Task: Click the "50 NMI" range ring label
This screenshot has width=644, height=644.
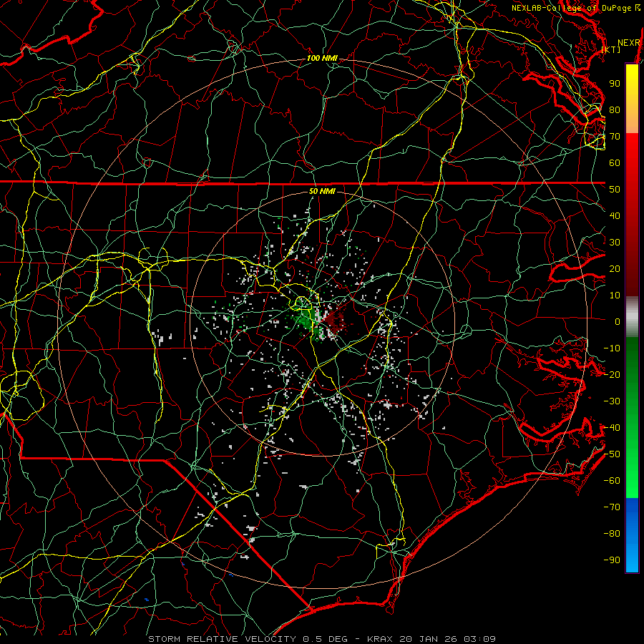Action: (322, 191)
